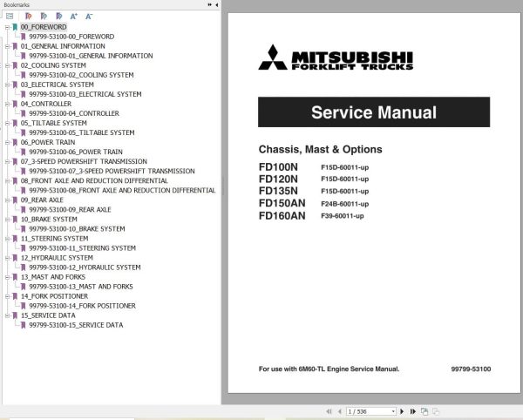Click the bookmark icon of 03_ELECTRICAL SYSTEM
Viewport: 523px width, 420px height.
[x=15, y=85]
